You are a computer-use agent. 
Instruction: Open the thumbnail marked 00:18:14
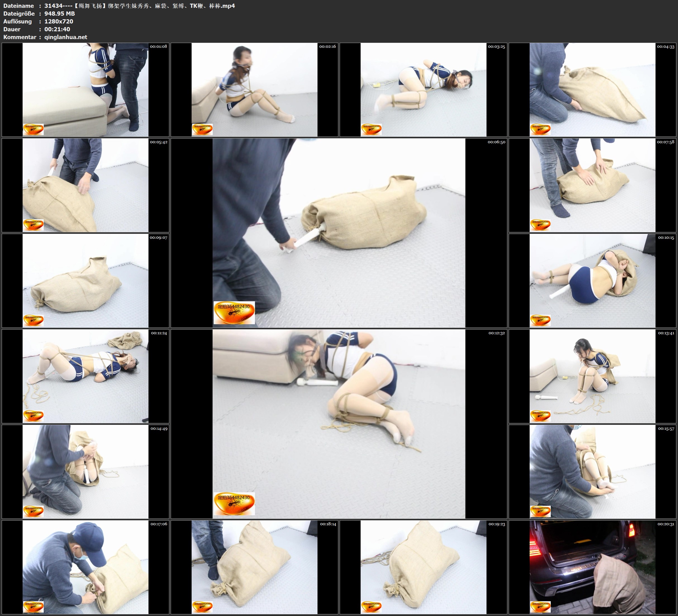pos(254,567)
